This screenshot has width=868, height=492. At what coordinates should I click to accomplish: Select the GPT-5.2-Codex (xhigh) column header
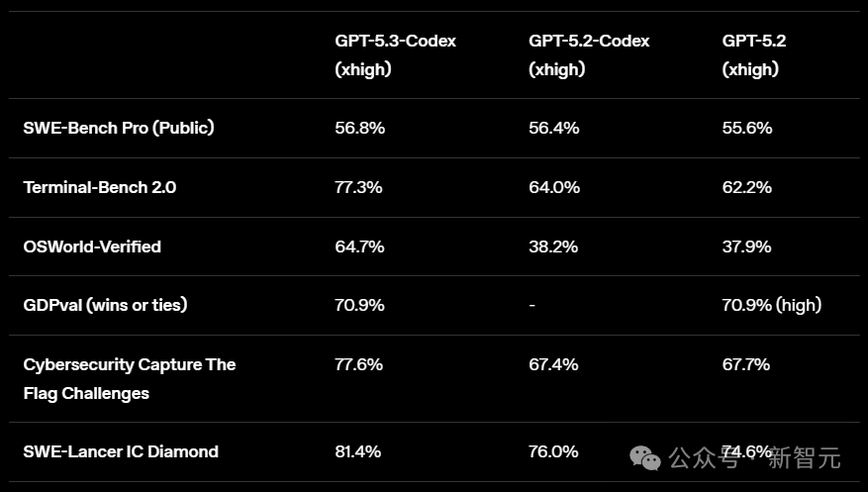coord(589,54)
